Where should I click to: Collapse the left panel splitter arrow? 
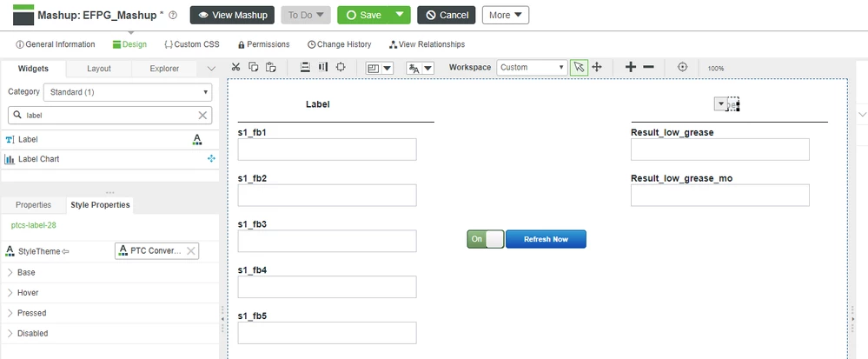tap(222, 320)
